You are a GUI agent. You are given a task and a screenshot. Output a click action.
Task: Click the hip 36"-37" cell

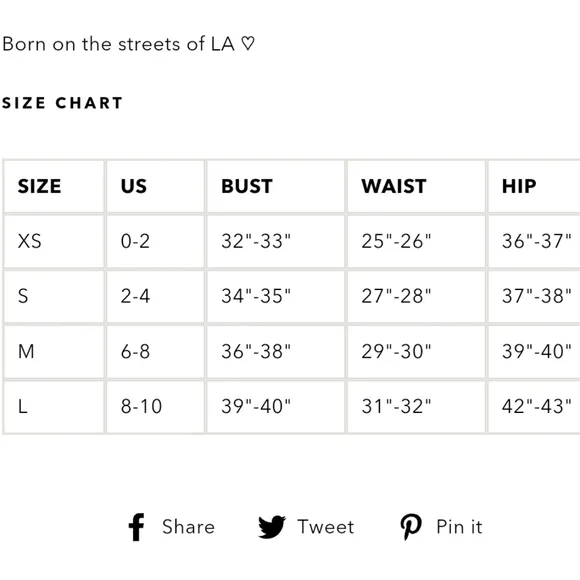534,241
